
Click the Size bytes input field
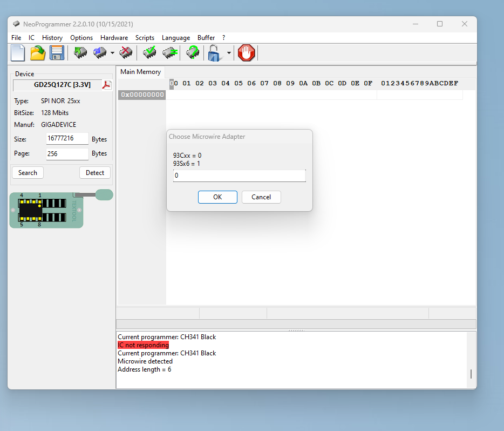click(x=67, y=139)
